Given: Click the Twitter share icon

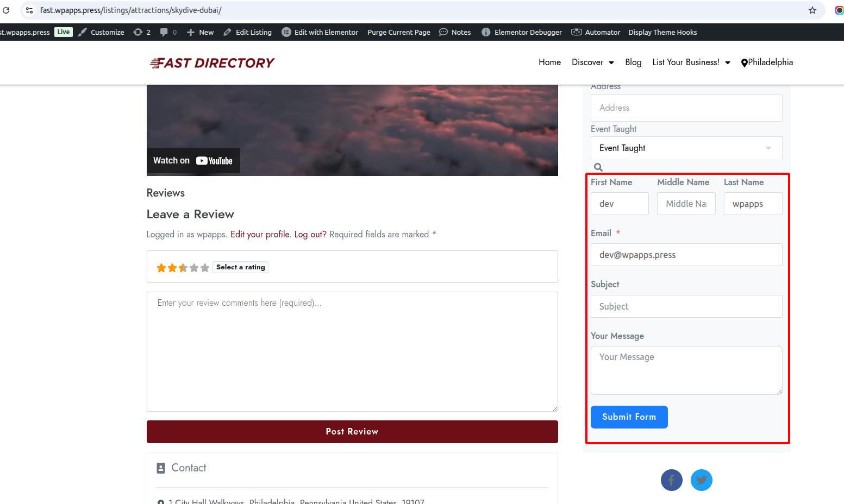Looking at the screenshot, I should (701, 480).
